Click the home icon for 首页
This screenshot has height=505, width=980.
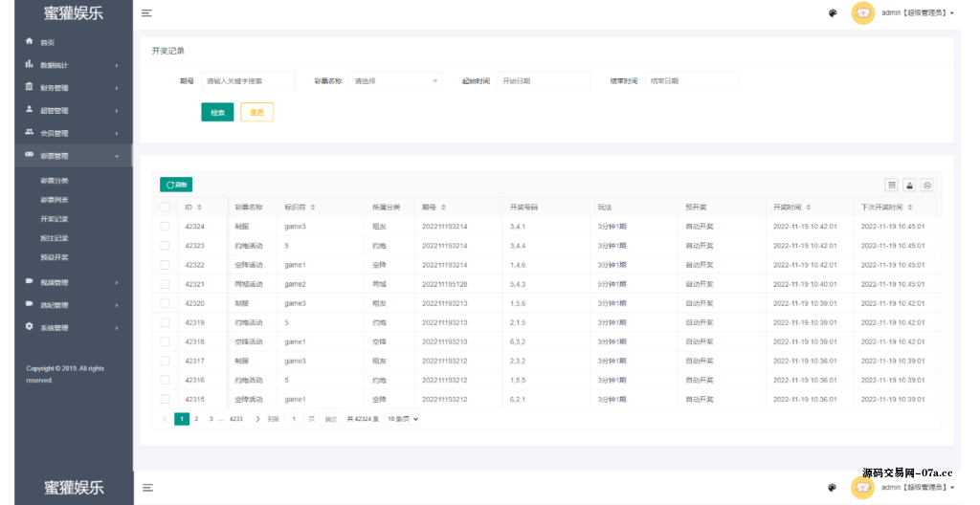(x=30, y=42)
